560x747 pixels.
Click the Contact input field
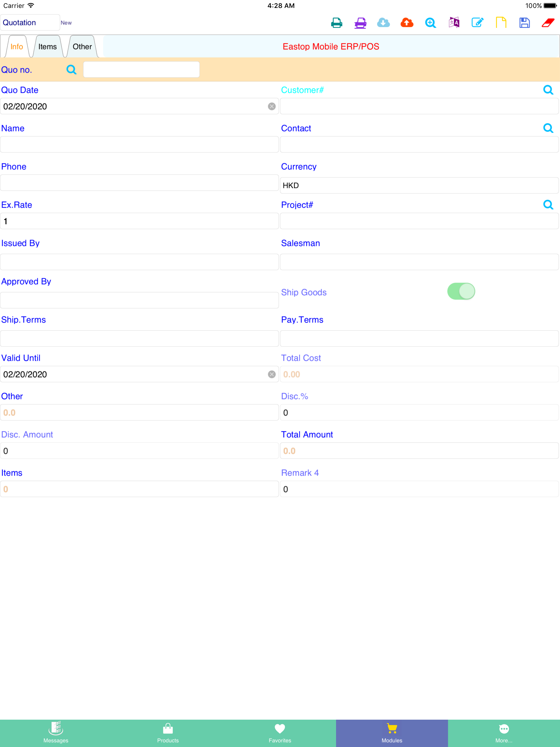point(419,145)
